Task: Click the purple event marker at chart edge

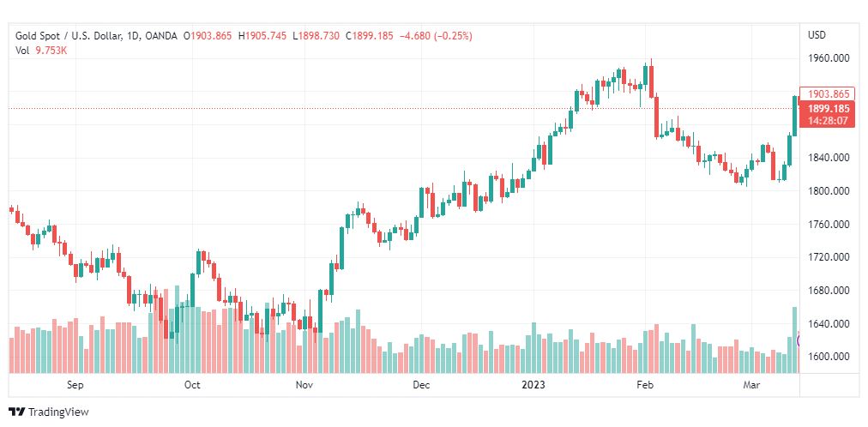Action: 799,340
